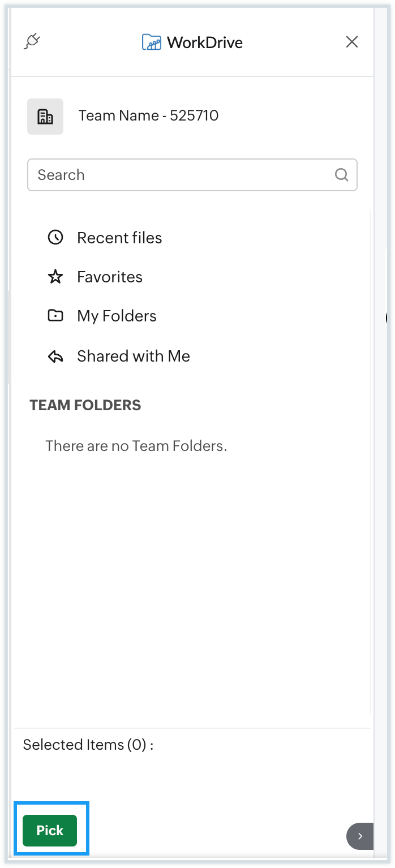Click the magnifier icon in the search bar
Screen dimensions: 395x868
341,175
